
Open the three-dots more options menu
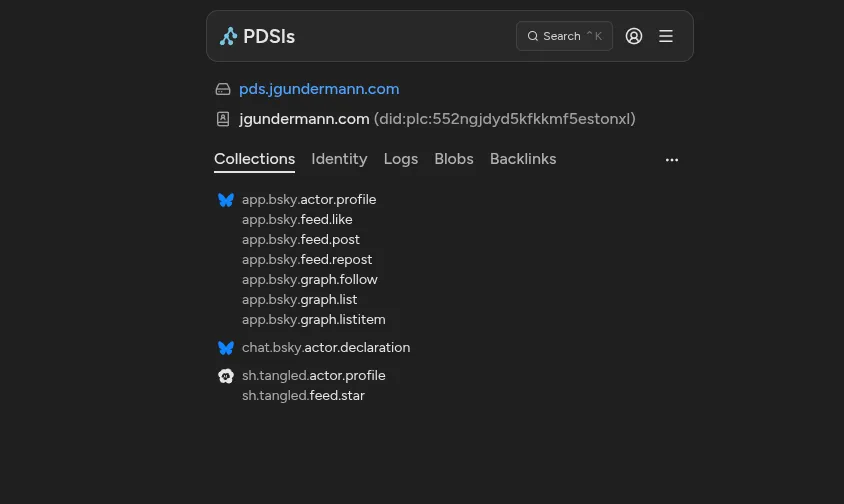(672, 160)
